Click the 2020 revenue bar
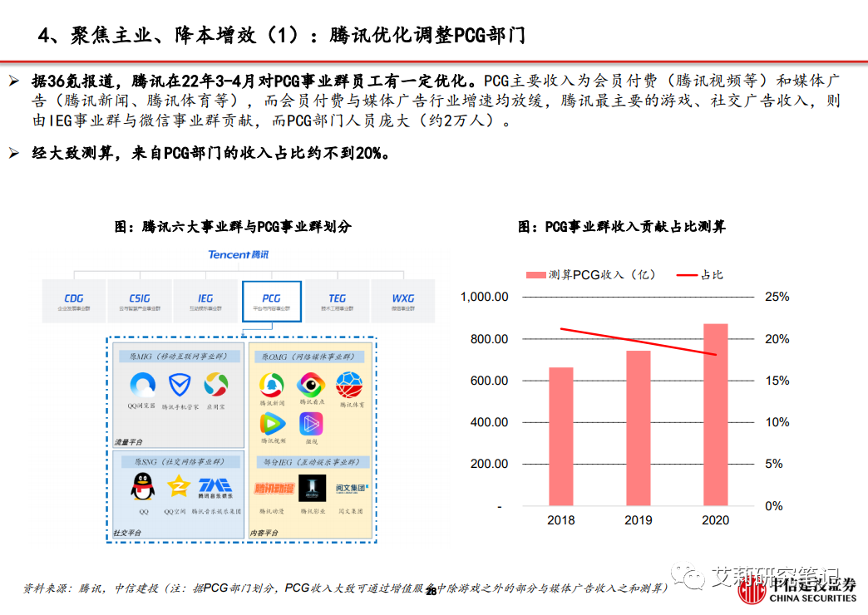The image size is (868, 615). pos(715,415)
